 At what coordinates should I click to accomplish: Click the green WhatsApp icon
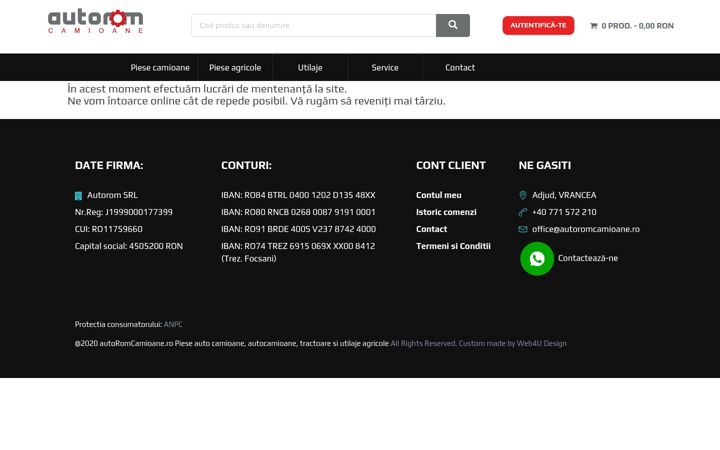pyautogui.click(x=537, y=259)
